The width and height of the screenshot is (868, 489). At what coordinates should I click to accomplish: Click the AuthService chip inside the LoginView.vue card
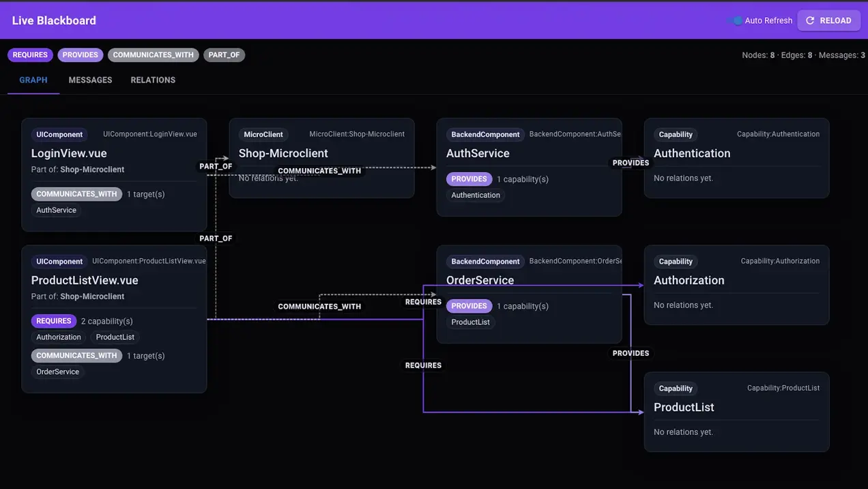click(x=56, y=210)
